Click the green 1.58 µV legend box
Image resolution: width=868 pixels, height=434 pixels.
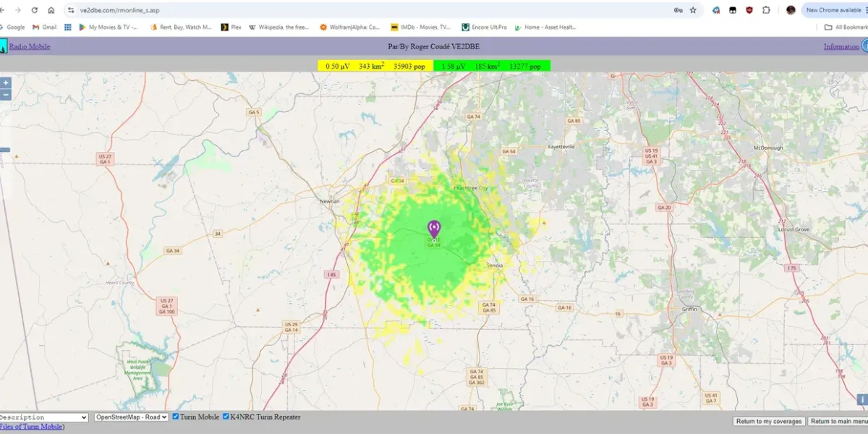tap(492, 66)
